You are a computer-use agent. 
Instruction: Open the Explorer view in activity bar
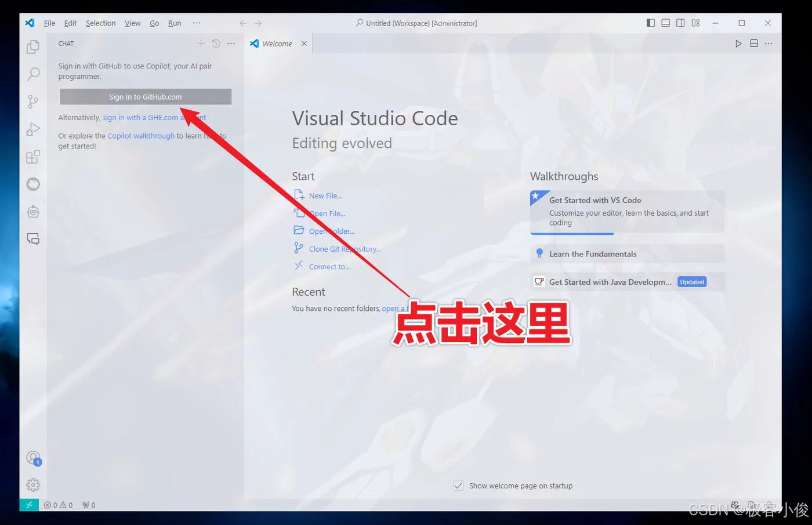pyautogui.click(x=33, y=46)
